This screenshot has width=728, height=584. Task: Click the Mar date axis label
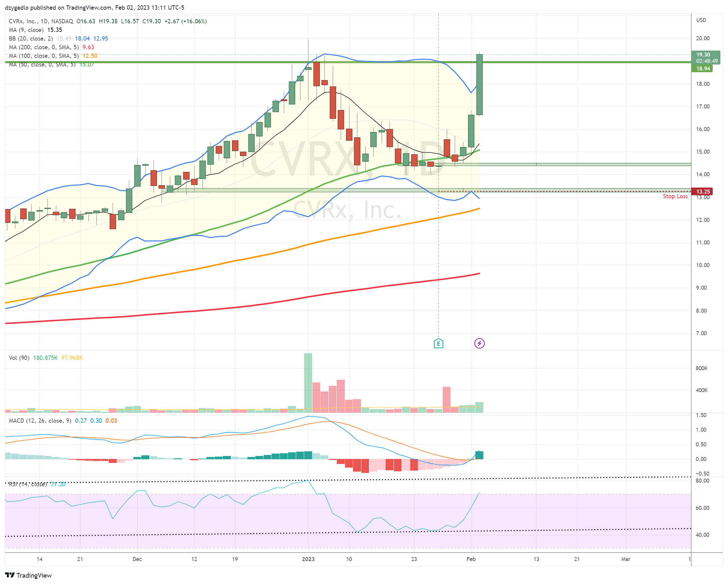pos(626,559)
